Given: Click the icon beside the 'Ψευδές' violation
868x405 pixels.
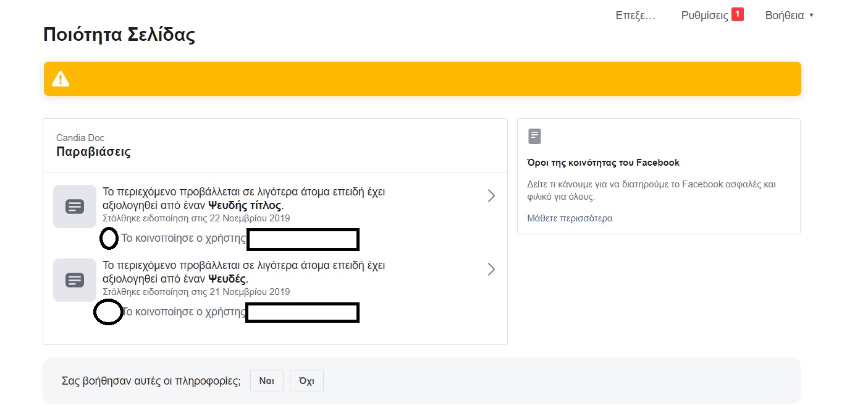Looking at the screenshot, I should (75, 280).
